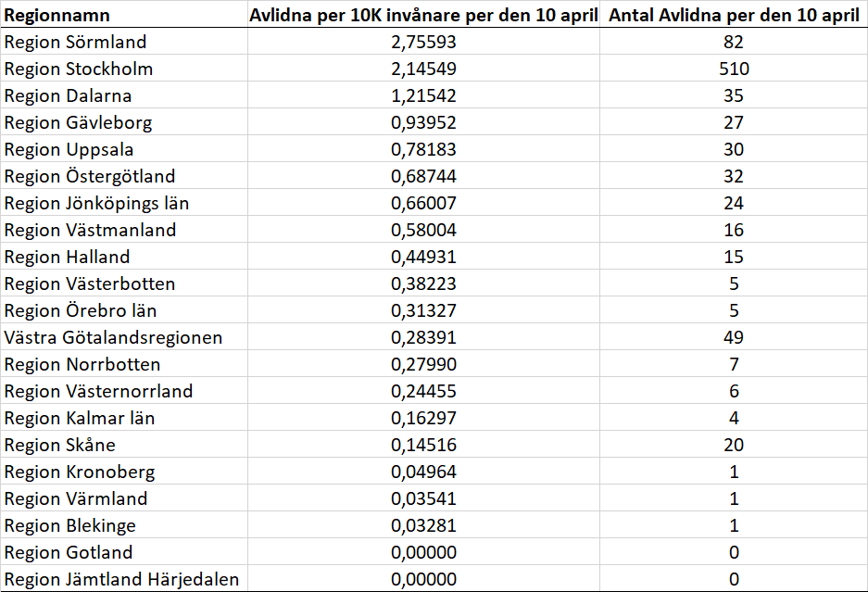
Task: Select the Region Halland cell
Action: coord(68,257)
